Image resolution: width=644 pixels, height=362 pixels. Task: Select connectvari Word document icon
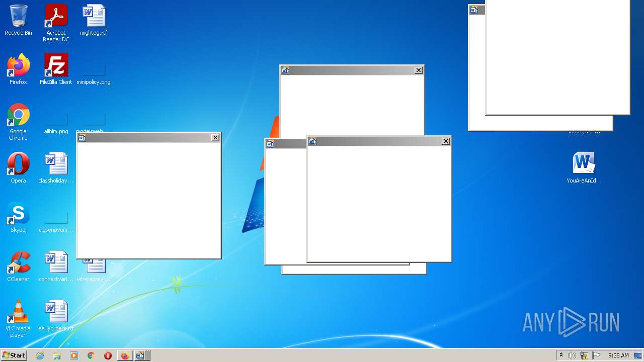point(56,266)
